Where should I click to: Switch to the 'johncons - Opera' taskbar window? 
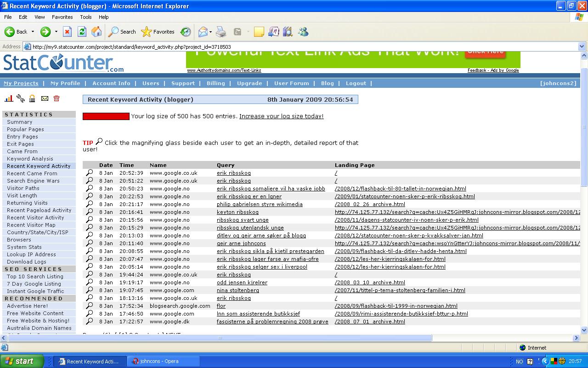[163, 361]
